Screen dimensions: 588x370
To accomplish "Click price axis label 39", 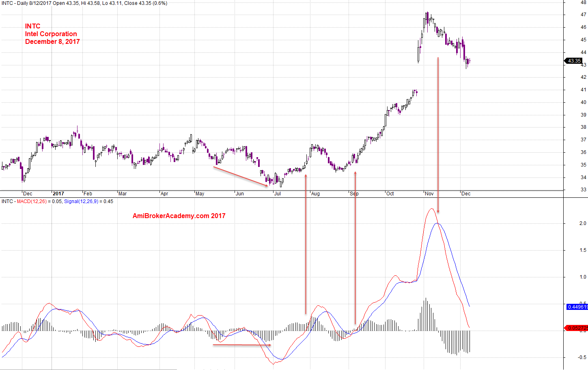I will point(584,115).
